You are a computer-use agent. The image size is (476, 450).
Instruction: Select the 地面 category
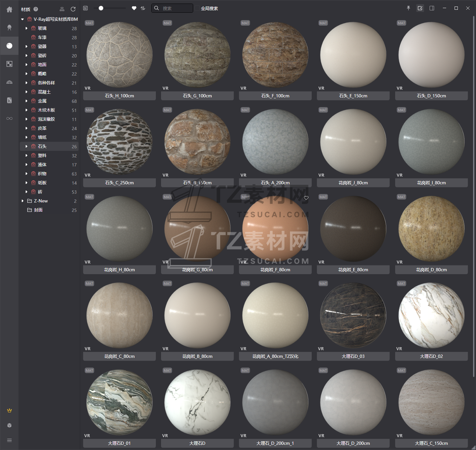coord(49,65)
